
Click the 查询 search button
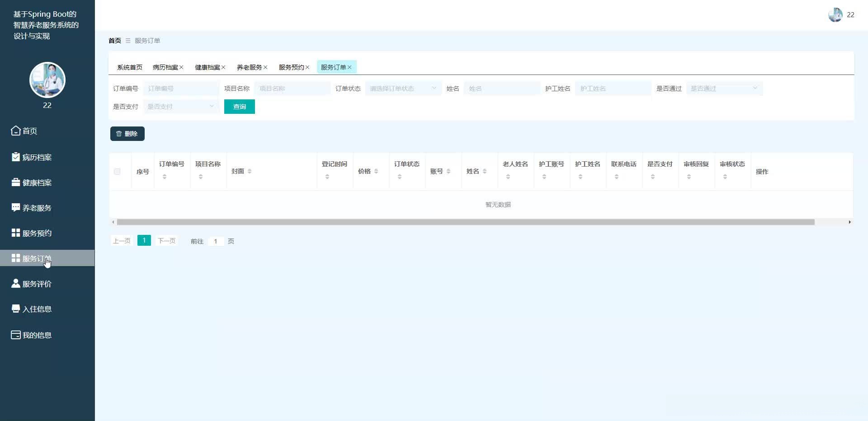coord(240,107)
